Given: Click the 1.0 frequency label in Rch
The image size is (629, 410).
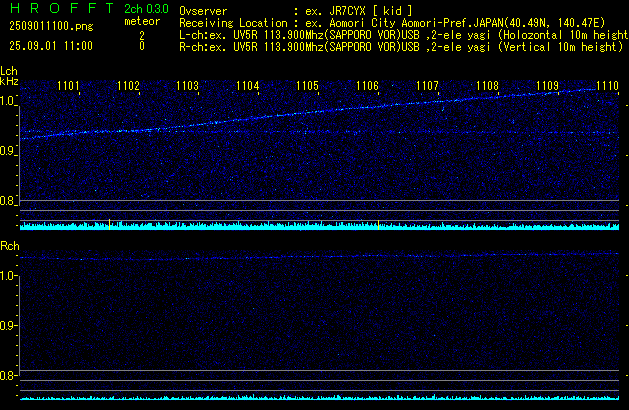Looking at the screenshot, I should [7, 276].
